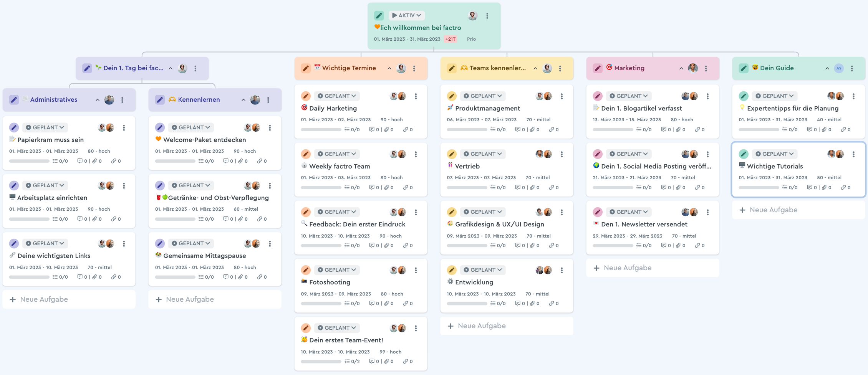Click the pencil icon on the Wichtige Termine header
This screenshot has height=375, width=868.
pos(306,68)
